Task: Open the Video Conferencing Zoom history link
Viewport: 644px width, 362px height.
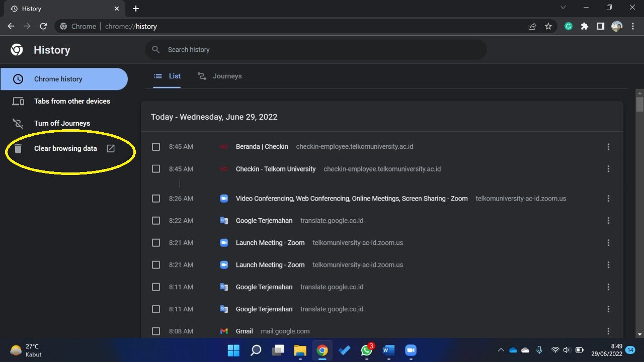Action: (x=352, y=199)
